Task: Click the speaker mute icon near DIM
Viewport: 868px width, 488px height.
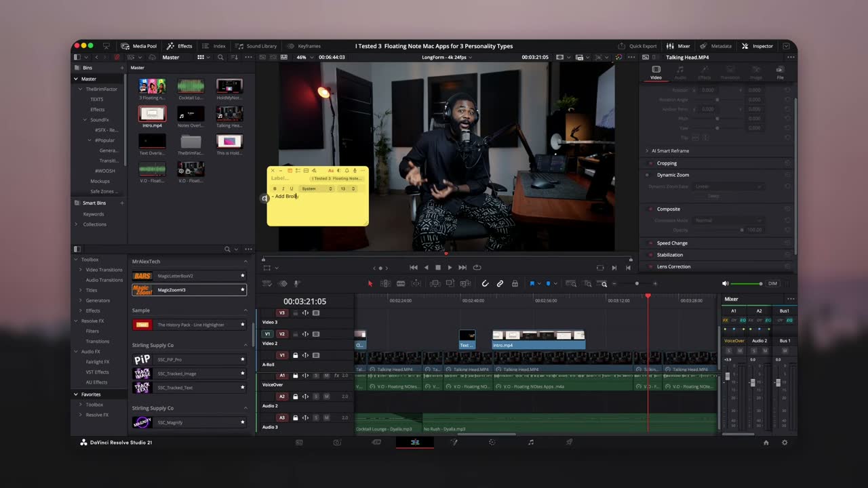Action: pyautogui.click(x=726, y=283)
